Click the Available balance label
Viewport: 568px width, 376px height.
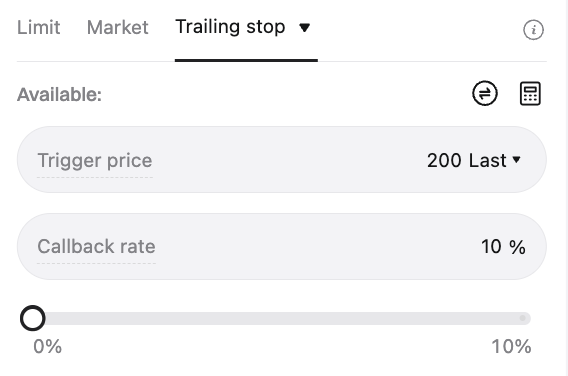point(59,95)
